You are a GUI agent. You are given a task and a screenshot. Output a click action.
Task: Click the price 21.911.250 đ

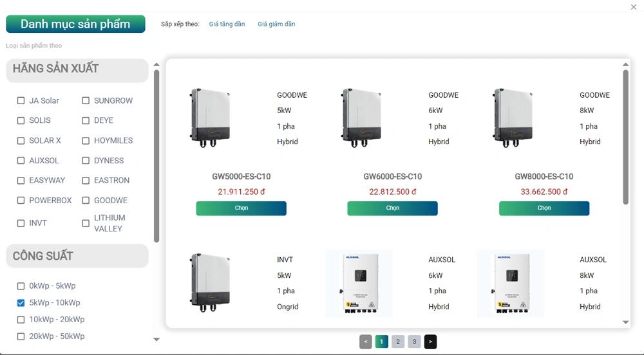point(241,192)
